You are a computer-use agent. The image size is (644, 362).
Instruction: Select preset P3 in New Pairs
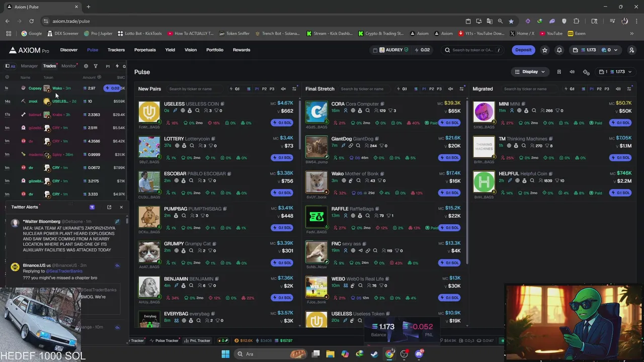coord(272,89)
